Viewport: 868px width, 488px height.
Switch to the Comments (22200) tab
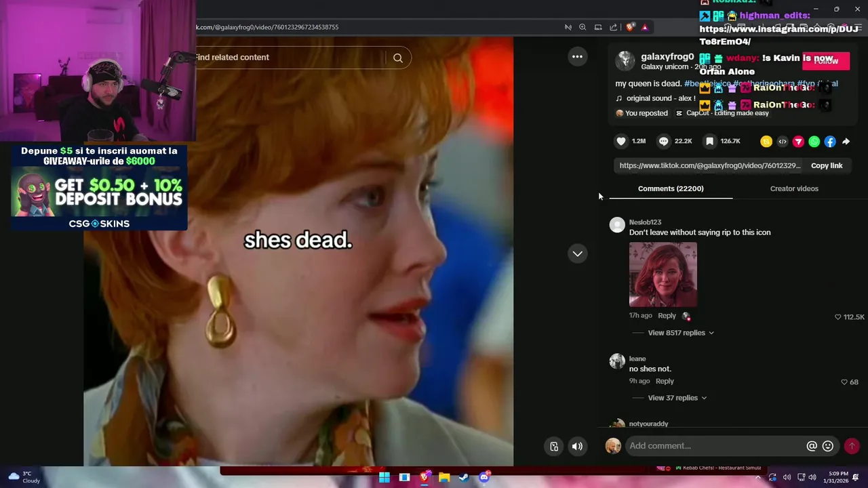671,188
